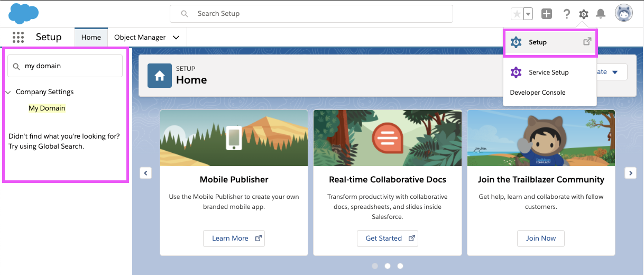Open the favorites list dropdown arrow
This screenshot has height=275, width=644.
tap(528, 14)
